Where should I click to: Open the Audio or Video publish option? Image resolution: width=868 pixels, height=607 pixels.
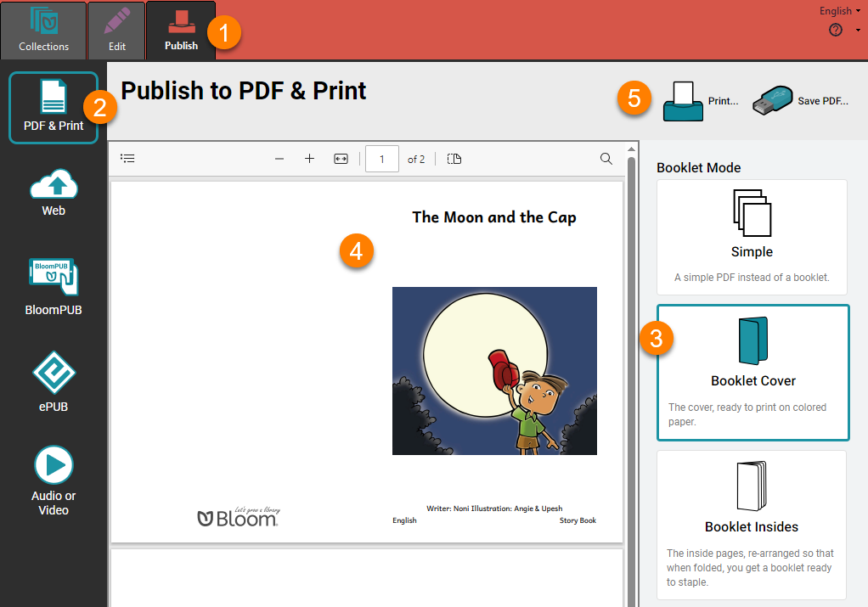point(54,481)
